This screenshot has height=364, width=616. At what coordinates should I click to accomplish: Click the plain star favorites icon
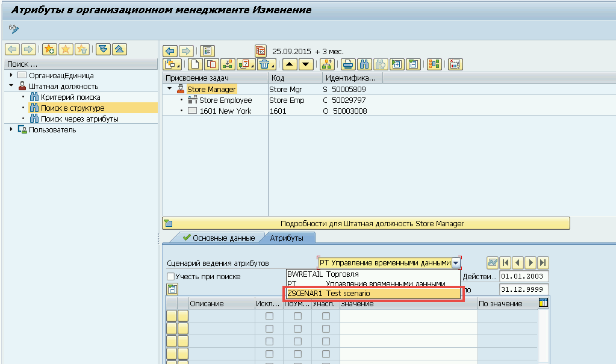[x=66, y=49]
